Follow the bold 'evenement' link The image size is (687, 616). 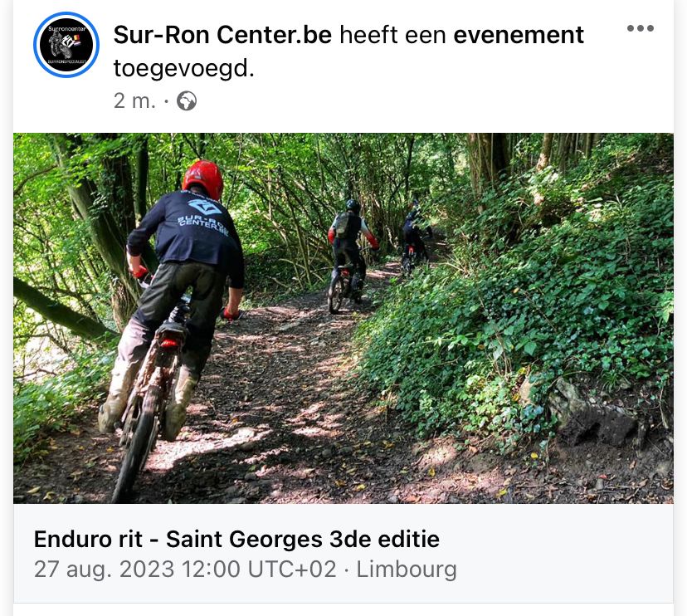(x=519, y=35)
